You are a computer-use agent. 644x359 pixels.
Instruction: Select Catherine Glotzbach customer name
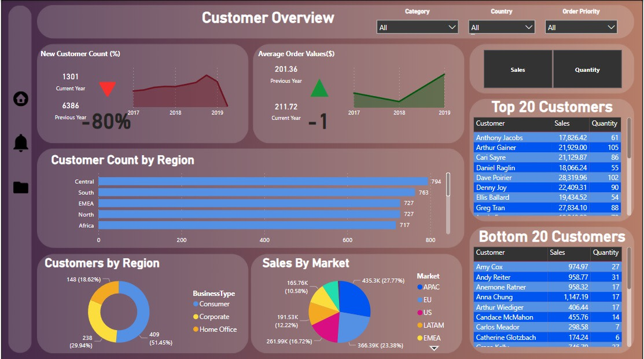pyautogui.click(x=506, y=337)
